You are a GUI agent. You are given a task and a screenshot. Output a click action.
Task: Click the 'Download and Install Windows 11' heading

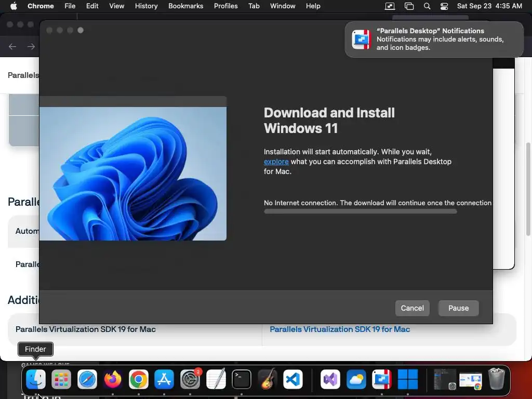tap(329, 121)
